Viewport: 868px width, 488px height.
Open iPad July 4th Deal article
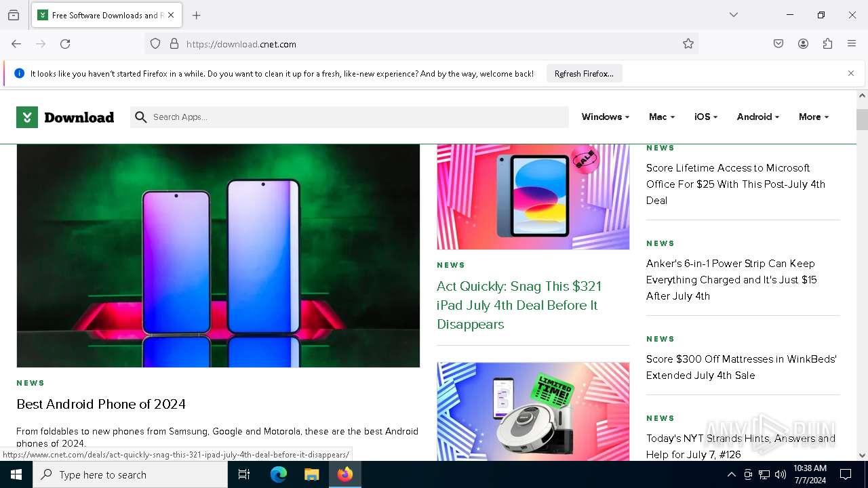(519, 305)
